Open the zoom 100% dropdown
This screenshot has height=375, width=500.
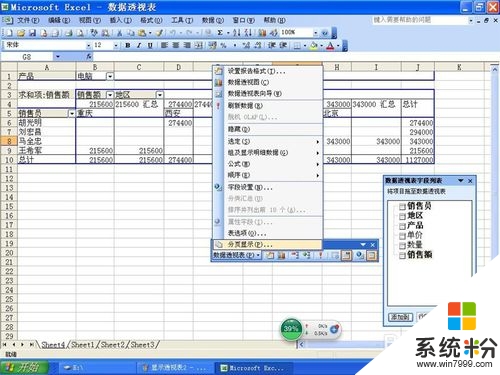click(x=315, y=33)
